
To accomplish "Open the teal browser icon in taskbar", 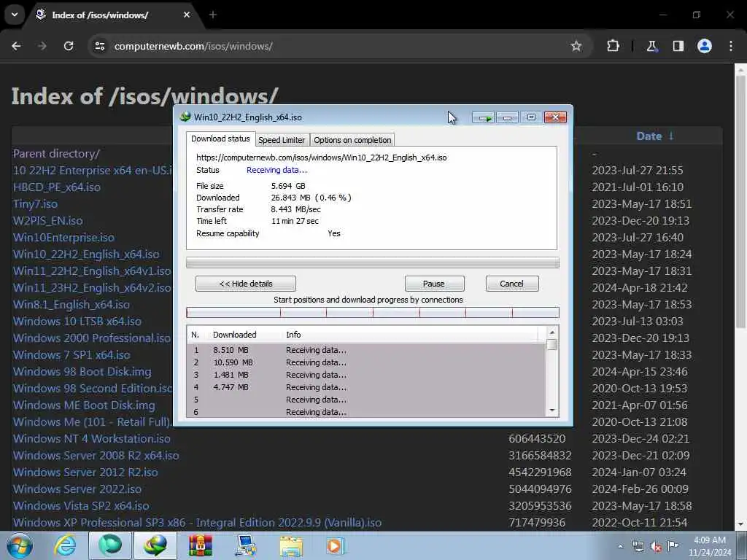I will pyautogui.click(x=110, y=545).
